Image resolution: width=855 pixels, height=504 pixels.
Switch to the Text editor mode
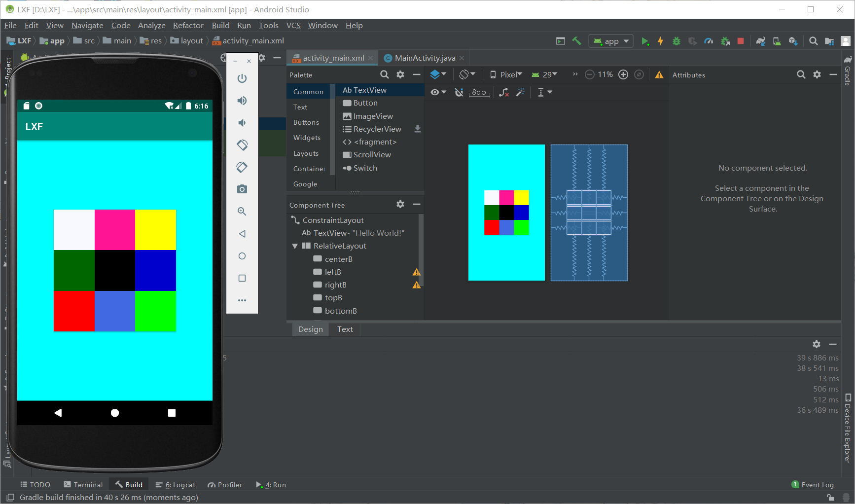click(345, 329)
